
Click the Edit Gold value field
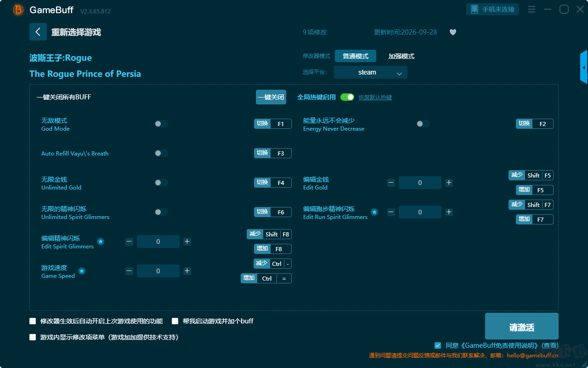pyautogui.click(x=420, y=183)
